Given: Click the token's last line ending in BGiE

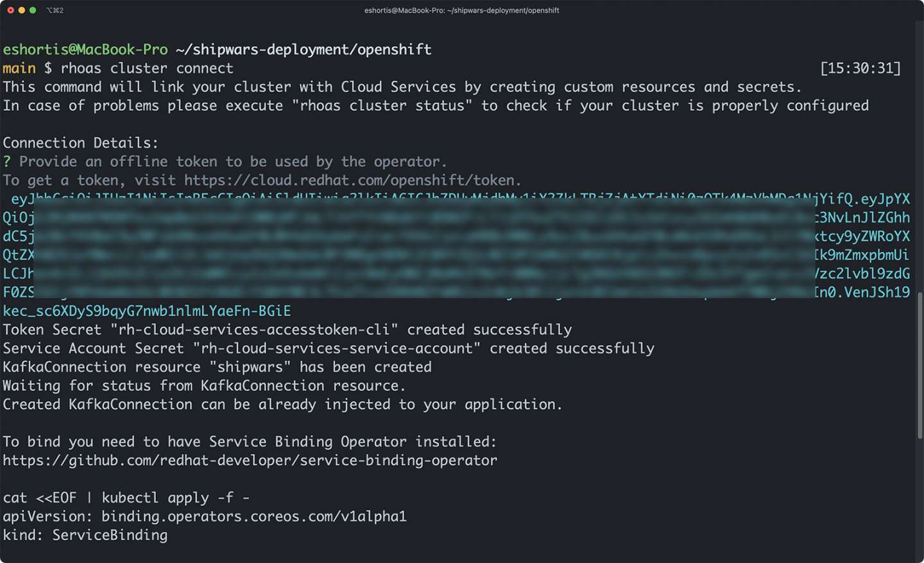Looking at the screenshot, I should pyautogui.click(x=147, y=311).
